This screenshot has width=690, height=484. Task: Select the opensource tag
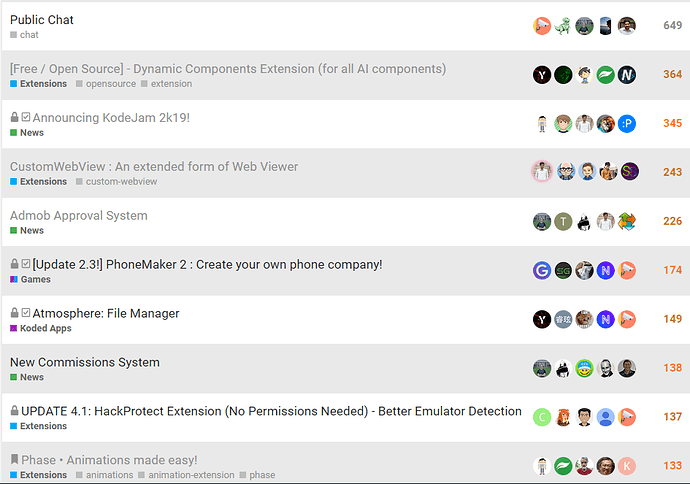click(x=106, y=84)
